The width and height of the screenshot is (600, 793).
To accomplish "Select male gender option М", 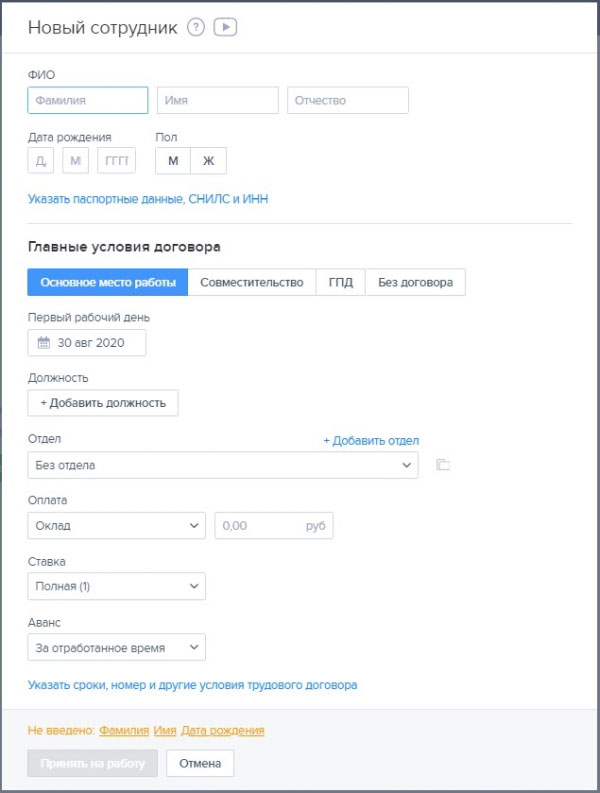I will pos(173,161).
